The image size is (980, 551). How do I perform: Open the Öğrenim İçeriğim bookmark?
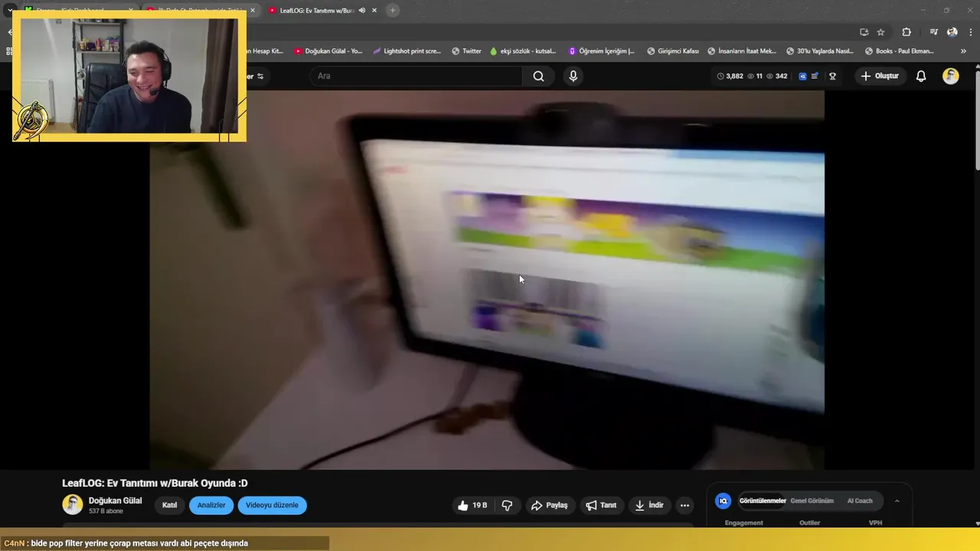(602, 51)
